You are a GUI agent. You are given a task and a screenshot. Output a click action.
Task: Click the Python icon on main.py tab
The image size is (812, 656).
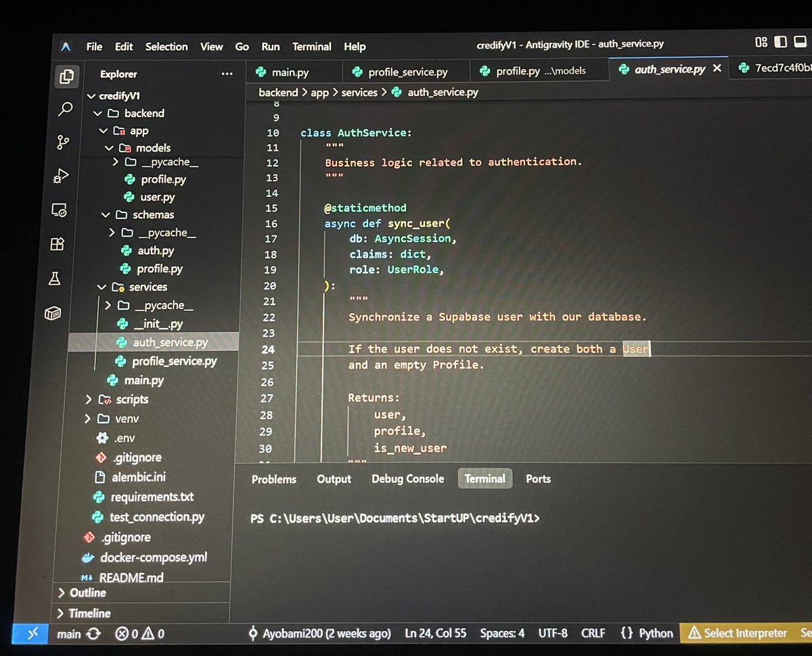click(261, 72)
